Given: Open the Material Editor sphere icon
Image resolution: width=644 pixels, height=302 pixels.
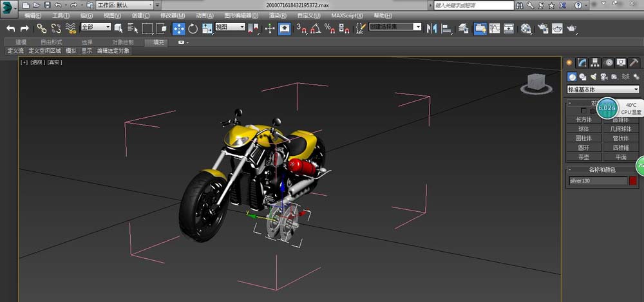Looking at the screenshot, I should [x=526, y=28].
